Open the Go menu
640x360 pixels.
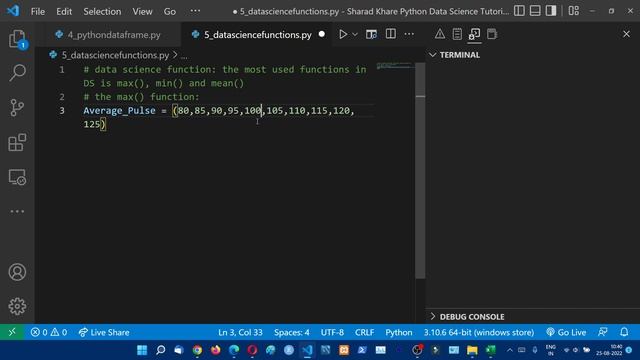tap(170, 11)
